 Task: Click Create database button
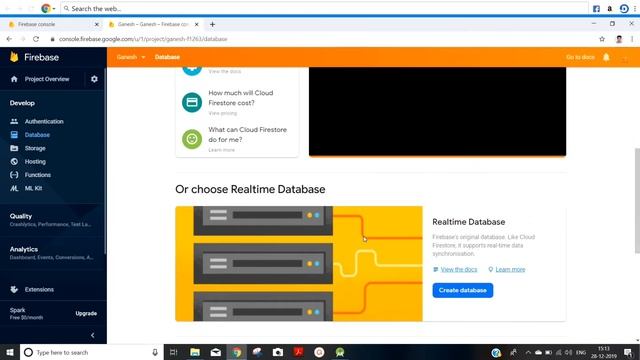pyautogui.click(x=463, y=290)
